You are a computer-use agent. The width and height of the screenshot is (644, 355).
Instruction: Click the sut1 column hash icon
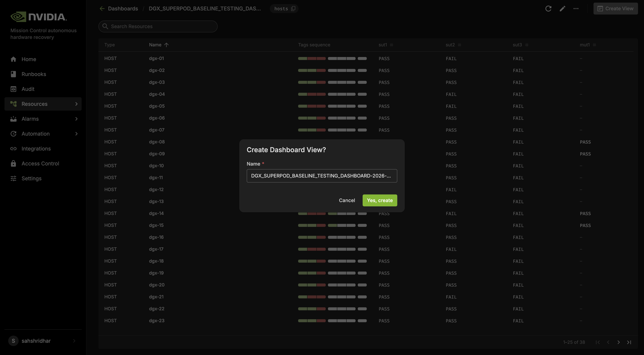(x=392, y=45)
